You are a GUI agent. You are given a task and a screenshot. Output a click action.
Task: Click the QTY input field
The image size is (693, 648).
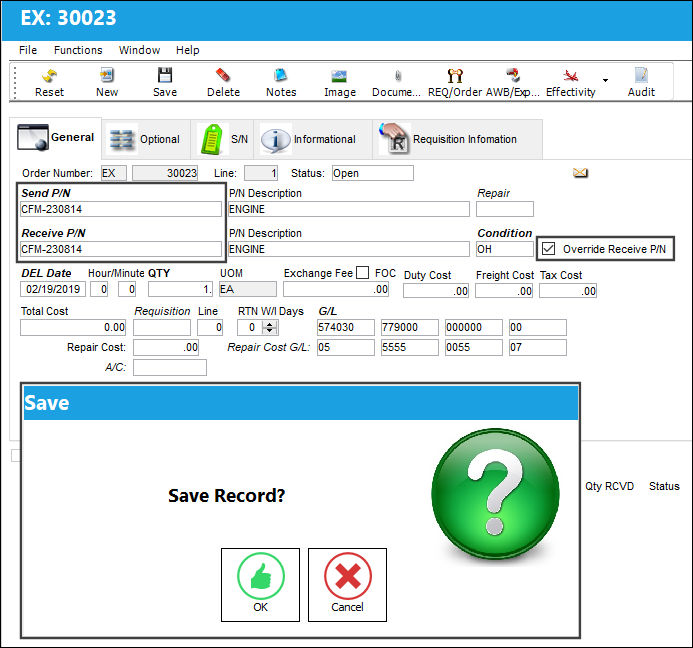tap(180, 289)
